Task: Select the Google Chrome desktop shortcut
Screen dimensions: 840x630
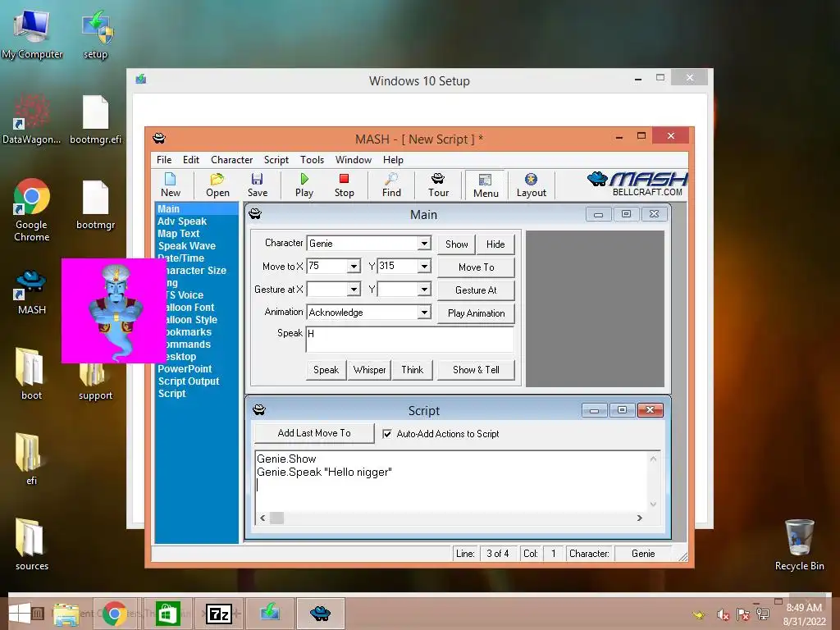Action: pos(32,210)
